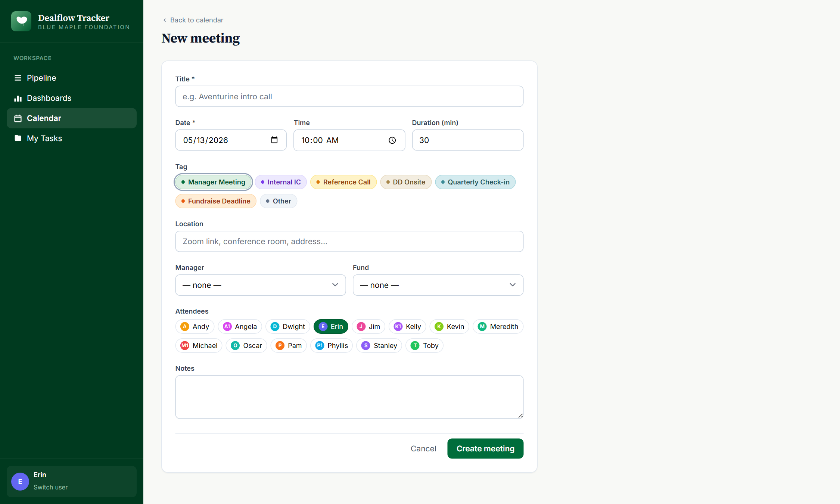Click the My Tasks folder icon
The image size is (840, 504).
click(18, 138)
